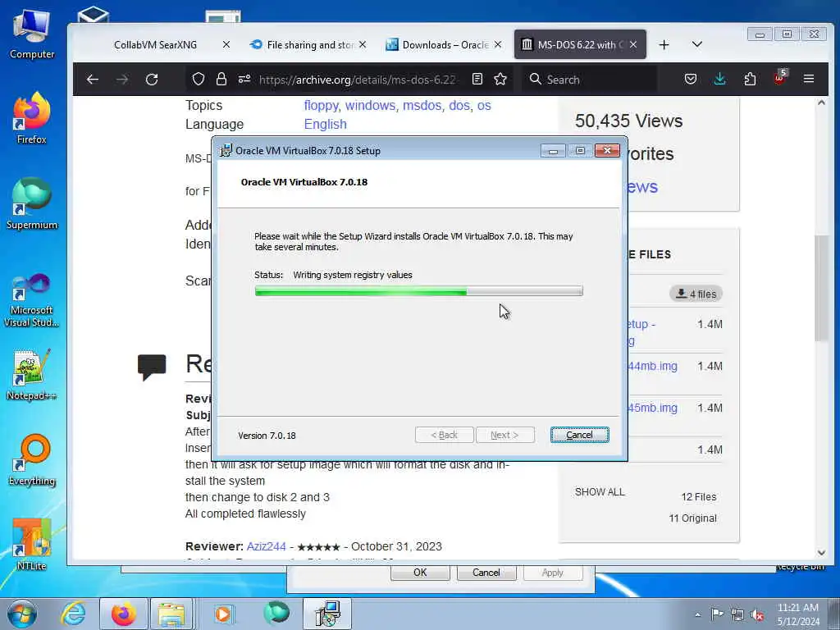This screenshot has width=840, height=630.
Task: Show hidden system tray icons
Action: click(697, 615)
